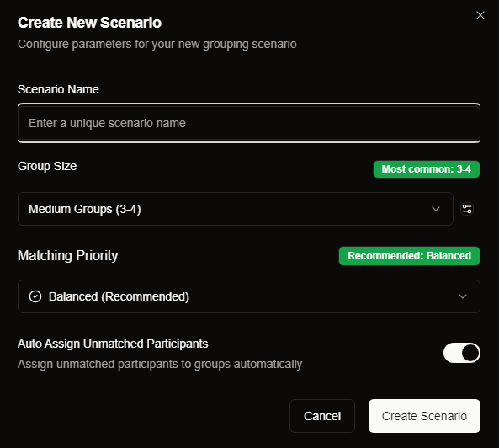
Task: Click the Recommended: Balanced badge
Action: [409, 256]
